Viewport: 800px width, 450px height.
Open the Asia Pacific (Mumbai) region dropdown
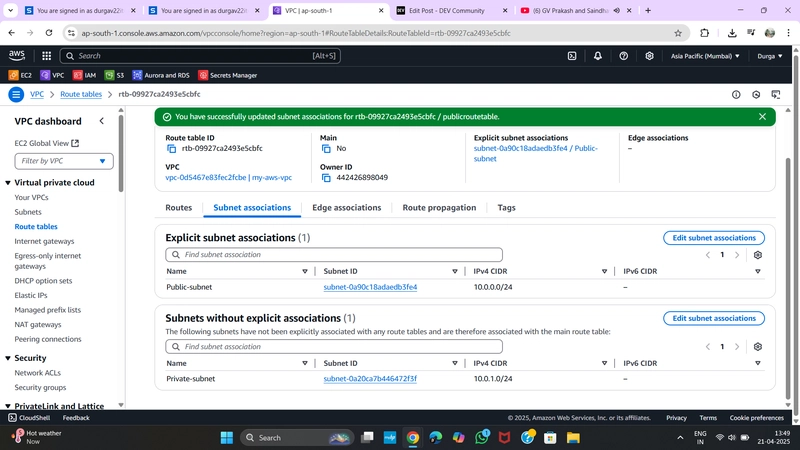click(x=705, y=56)
